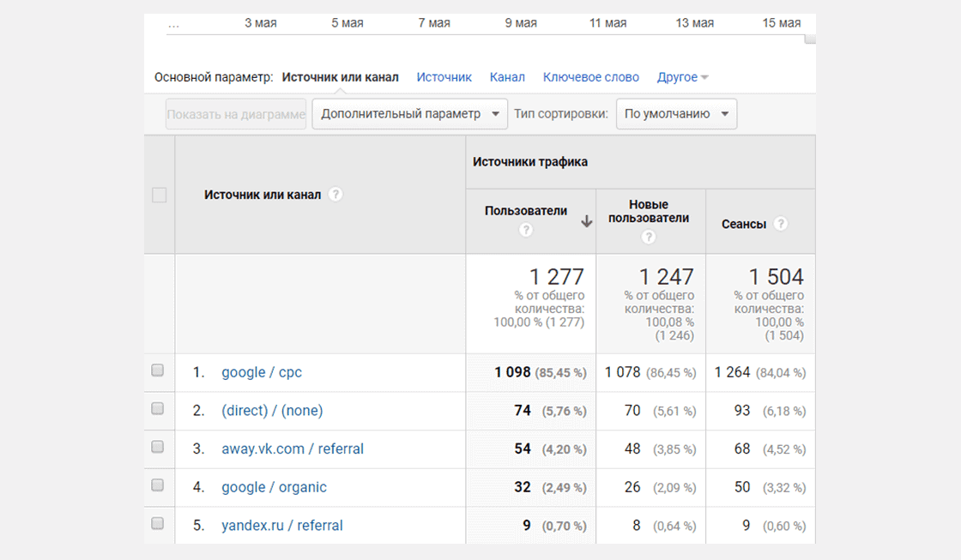Select the Ключевое слово parameter

[591, 77]
